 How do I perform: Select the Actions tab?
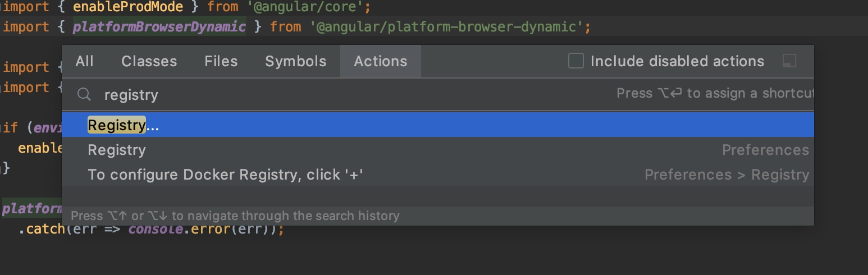pyautogui.click(x=380, y=61)
